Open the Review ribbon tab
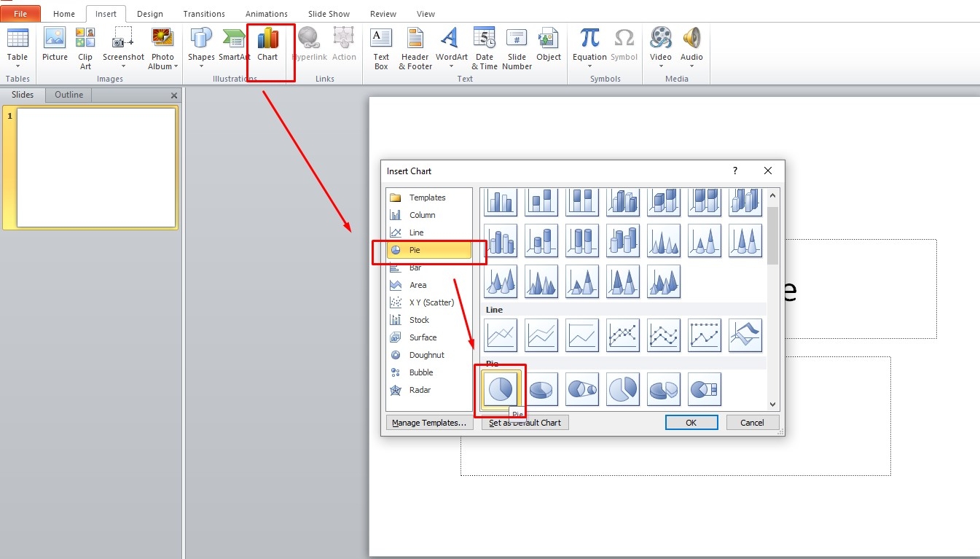The image size is (980, 559). (x=383, y=14)
